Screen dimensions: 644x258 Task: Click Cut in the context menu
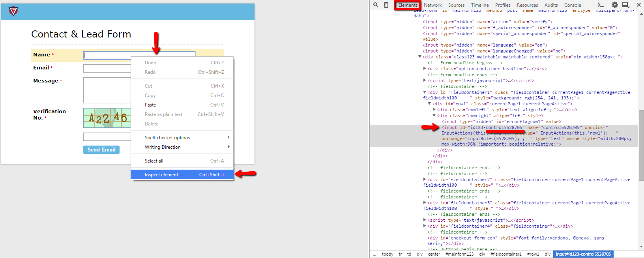(x=182, y=86)
